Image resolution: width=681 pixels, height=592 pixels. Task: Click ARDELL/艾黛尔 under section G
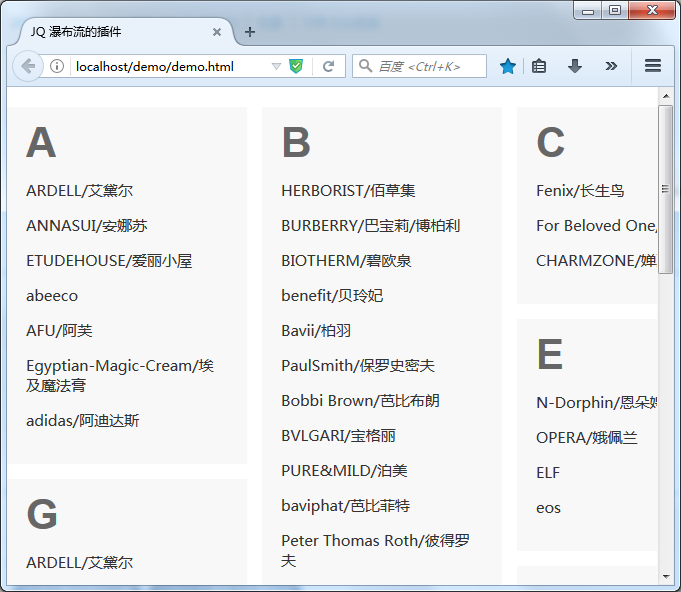click(x=79, y=562)
